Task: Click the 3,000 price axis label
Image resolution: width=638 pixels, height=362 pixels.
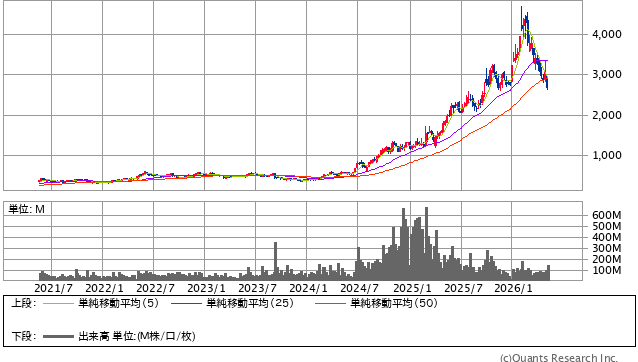Action: pos(607,74)
